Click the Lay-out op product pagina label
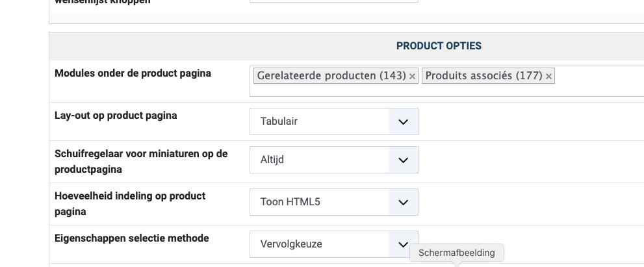This screenshot has width=644, height=267. click(x=116, y=116)
